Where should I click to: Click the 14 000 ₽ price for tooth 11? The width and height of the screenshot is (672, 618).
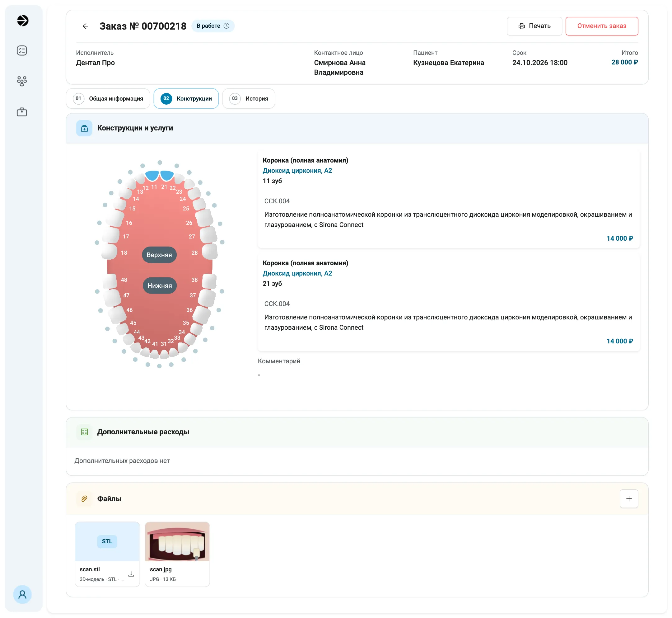click(x=620, y=238)
